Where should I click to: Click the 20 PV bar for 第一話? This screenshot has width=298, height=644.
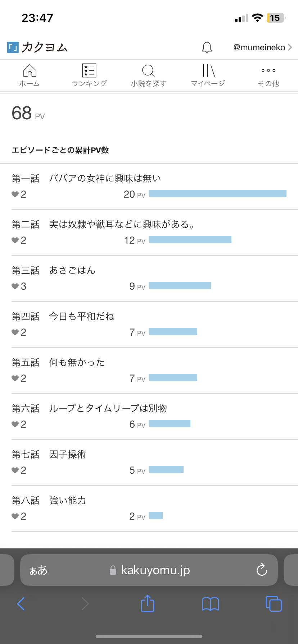[217, 193]
